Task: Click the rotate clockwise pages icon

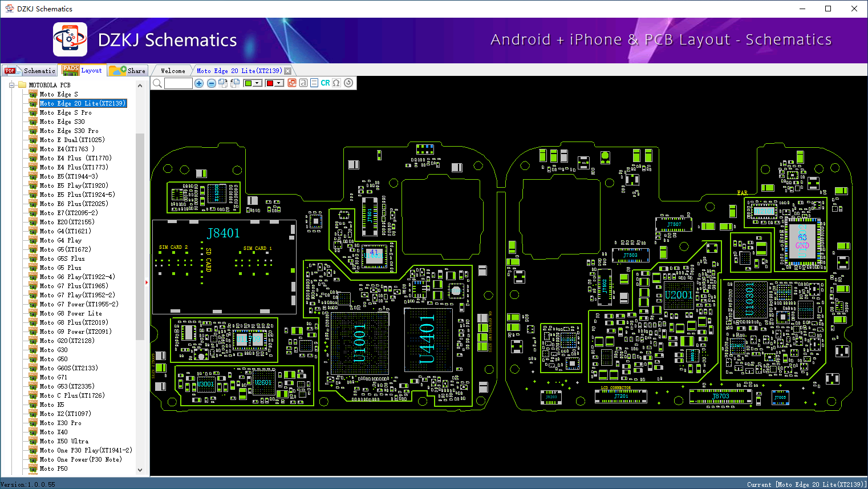Action: (223, 83)
